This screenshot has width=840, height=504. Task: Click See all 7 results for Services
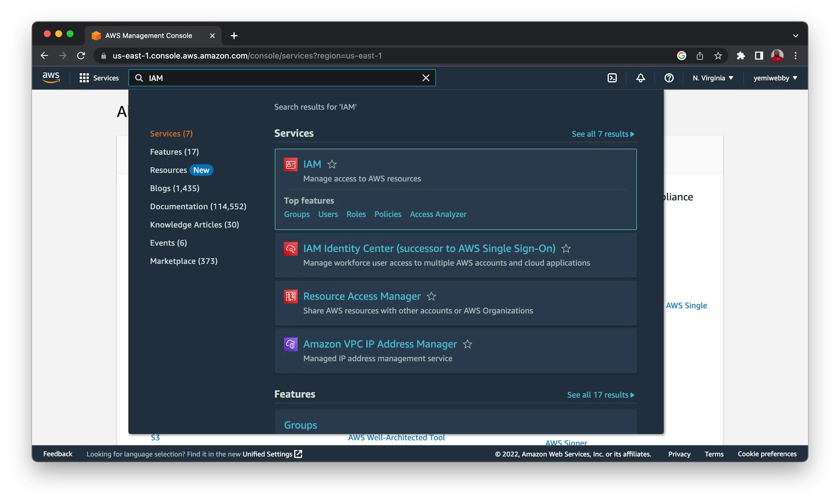coord(603,133)
